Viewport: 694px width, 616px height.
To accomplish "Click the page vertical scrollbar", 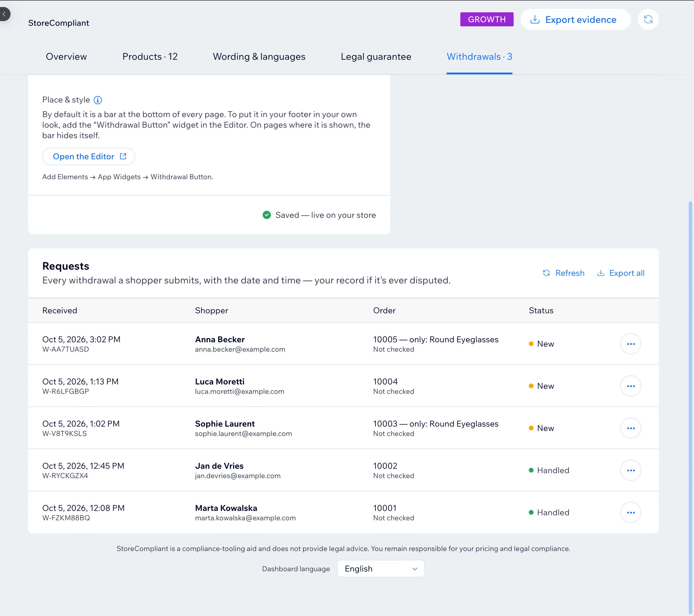I will click(690, 407).
